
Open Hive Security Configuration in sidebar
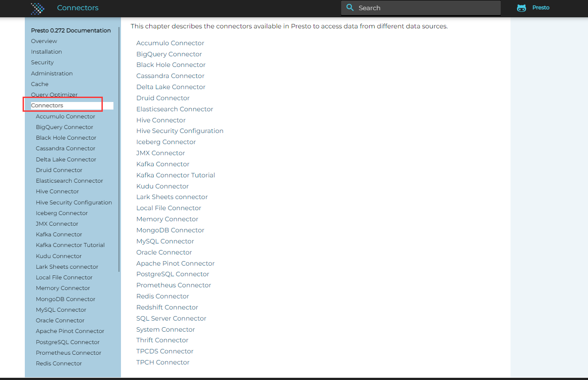74,203
